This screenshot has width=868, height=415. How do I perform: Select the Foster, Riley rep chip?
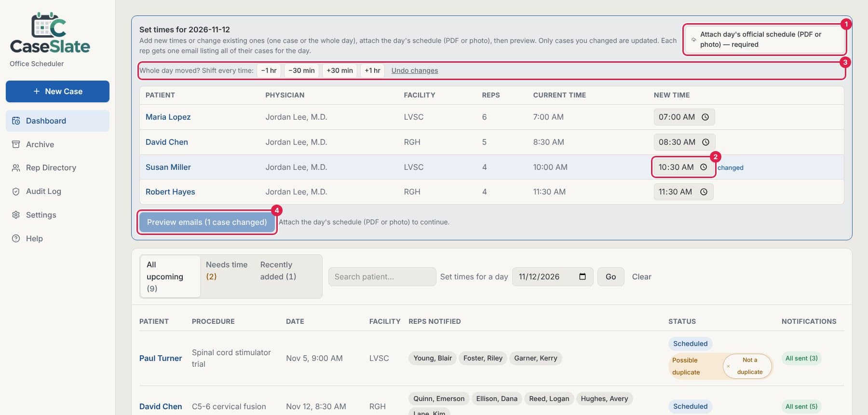click(483, 358)
